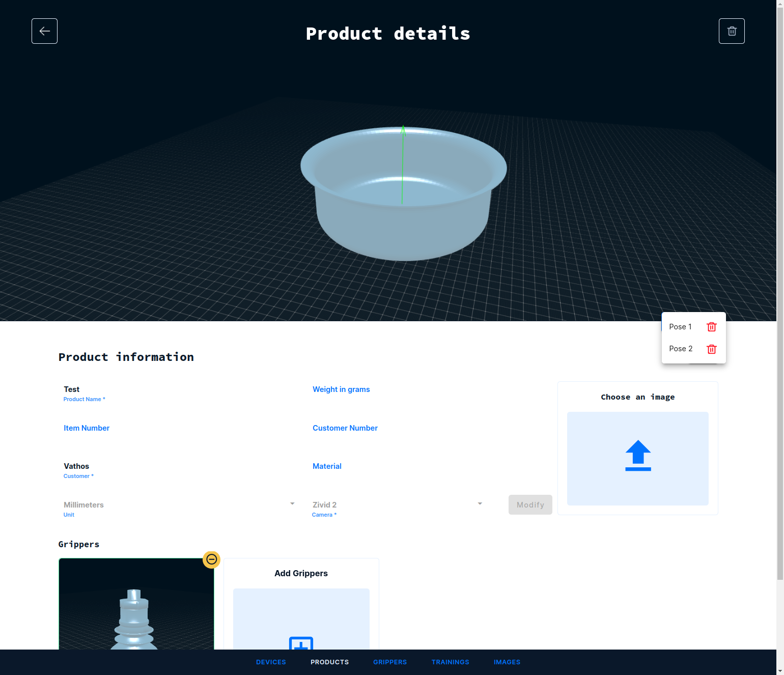The height and width of the screenshot is (675, 784).
Task: Remove gripper using yellow minus icon
Action: (x=211, y=559)
